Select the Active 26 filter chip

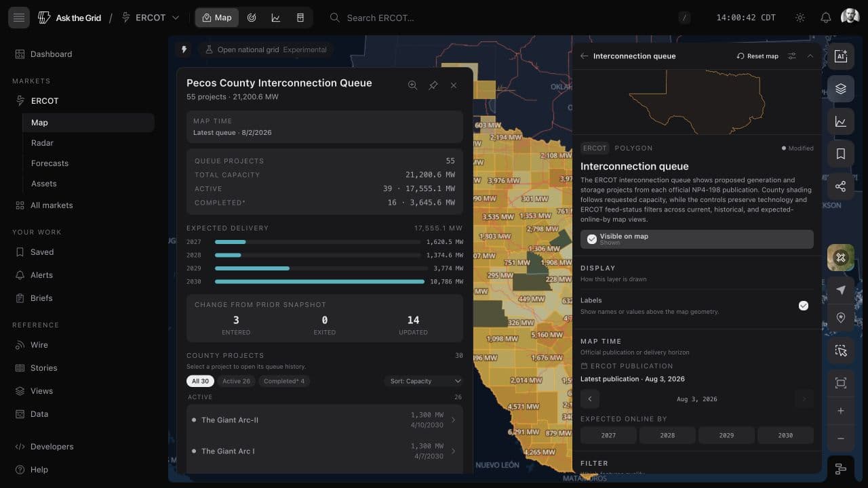(236, 381)
